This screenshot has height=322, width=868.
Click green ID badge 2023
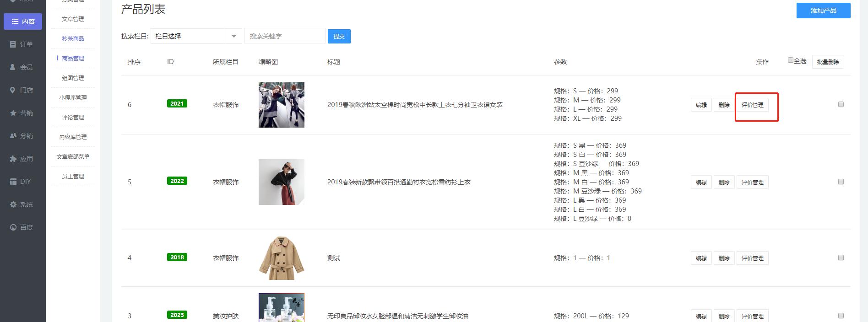click(x=177, y=315)
